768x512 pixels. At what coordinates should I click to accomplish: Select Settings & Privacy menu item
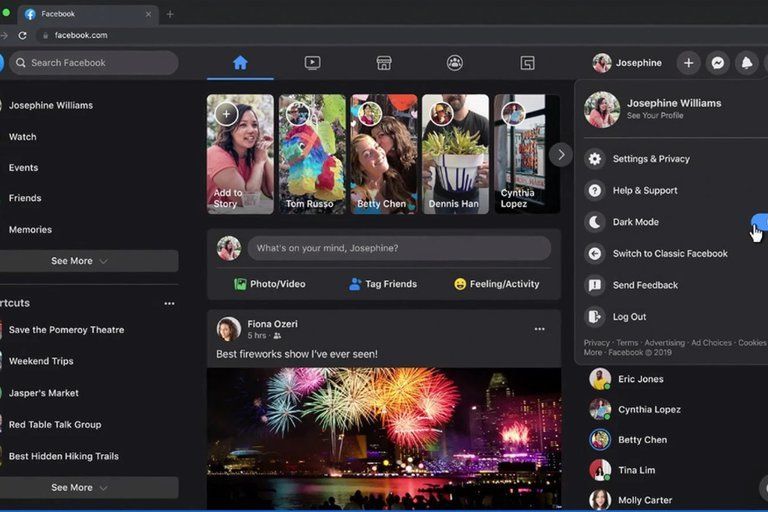(x=651, y=159)
